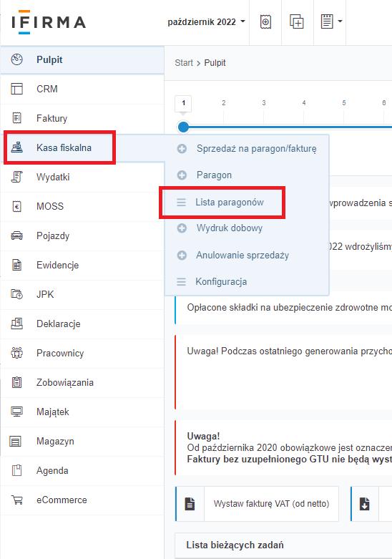Open the receipt icon in the top toolbar
Screen dimensions: 392x559
point(265,21)
